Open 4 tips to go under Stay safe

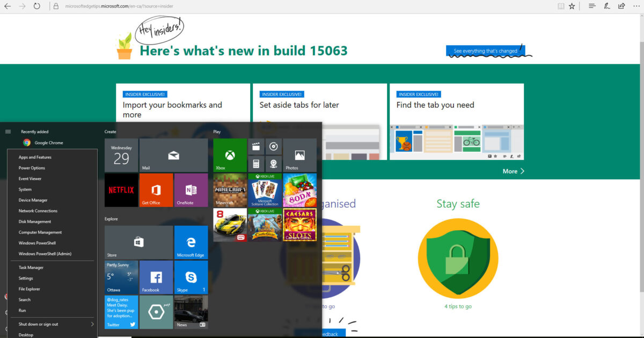click(458, 306)
